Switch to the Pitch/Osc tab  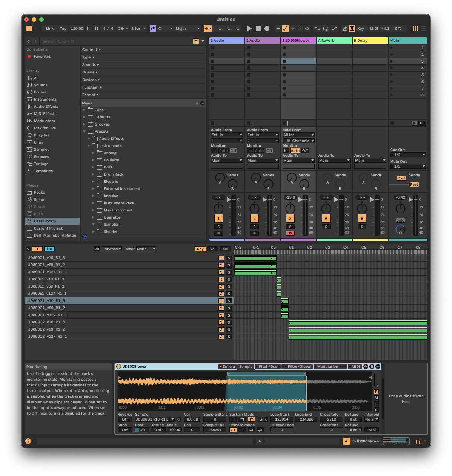point(268,366)
